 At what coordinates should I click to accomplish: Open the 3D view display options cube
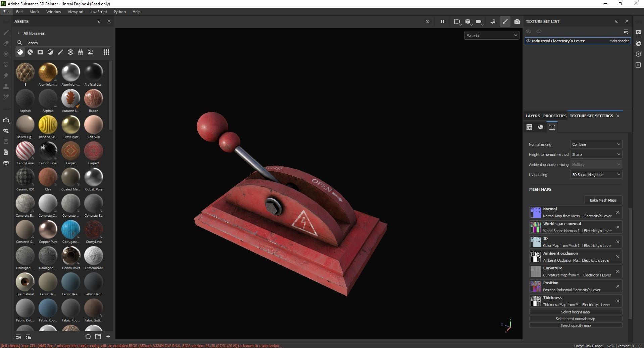[468, 21]
